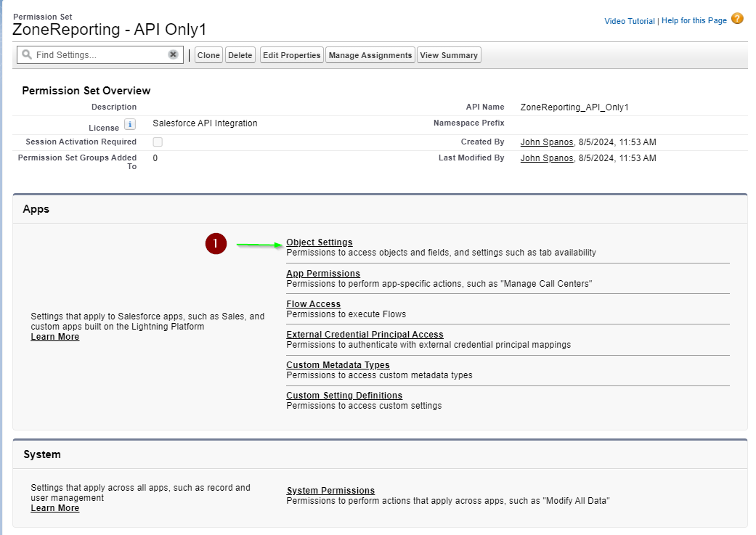Viewport: 756px width, 535px height.
Task: Open John Spanos in Created By row
Action: pyautogui.click(x=547, y=142)
